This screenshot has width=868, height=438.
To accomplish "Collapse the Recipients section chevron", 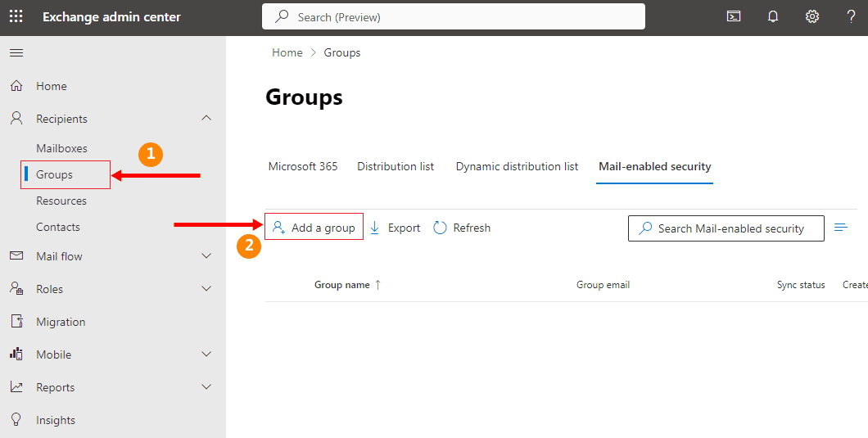I will (x=206, y=119).
